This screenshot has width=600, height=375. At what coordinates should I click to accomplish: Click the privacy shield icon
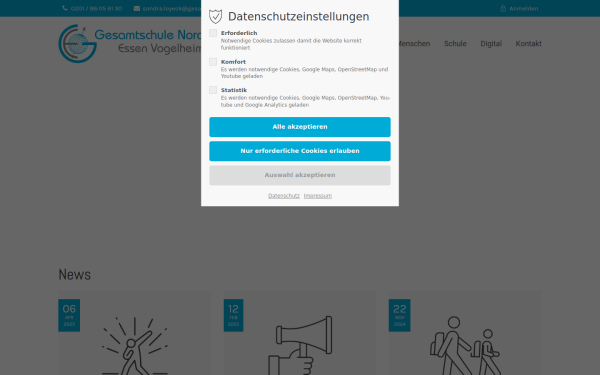point(215,16)
